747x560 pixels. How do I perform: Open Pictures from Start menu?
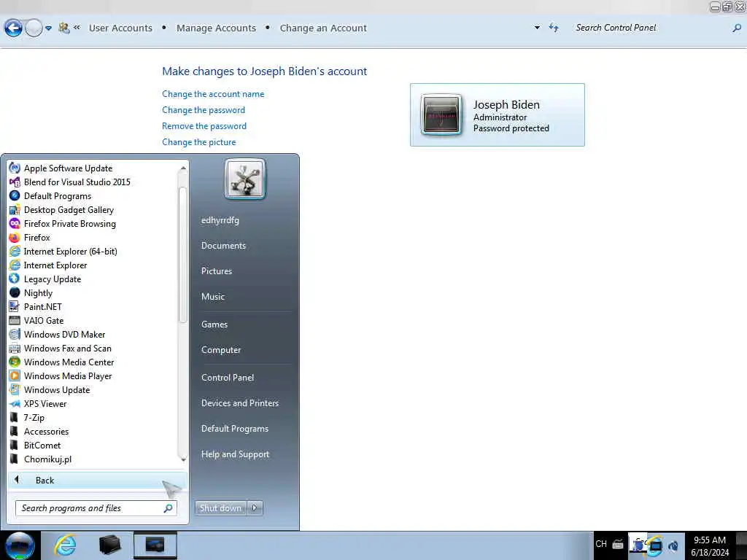coord(216,271)
